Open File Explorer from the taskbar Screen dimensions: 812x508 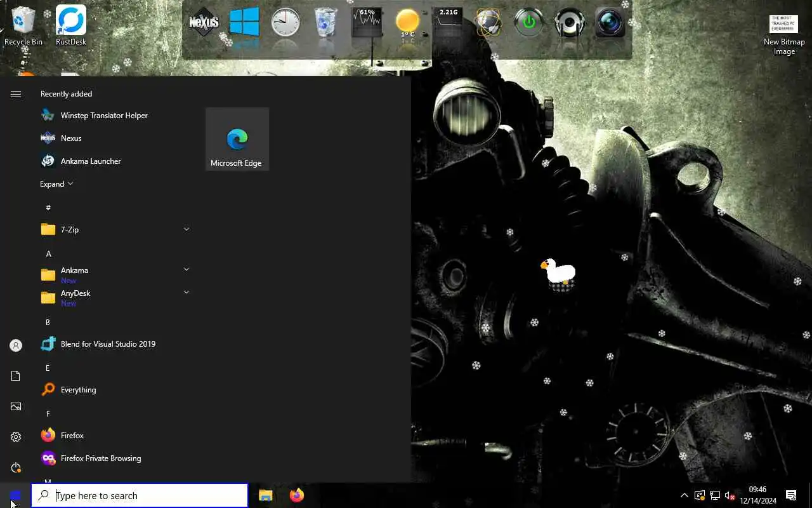click(x=266, y=495)
